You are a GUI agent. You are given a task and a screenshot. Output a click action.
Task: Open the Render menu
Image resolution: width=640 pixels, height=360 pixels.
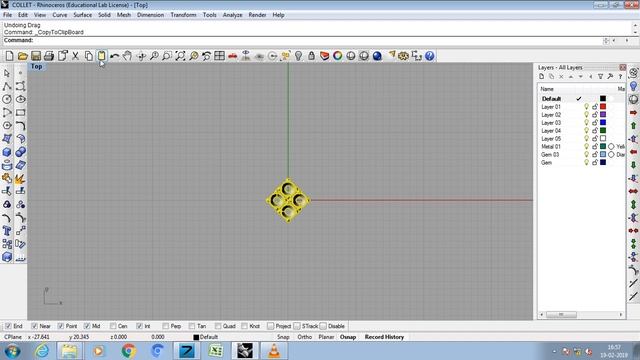(257, 15)
